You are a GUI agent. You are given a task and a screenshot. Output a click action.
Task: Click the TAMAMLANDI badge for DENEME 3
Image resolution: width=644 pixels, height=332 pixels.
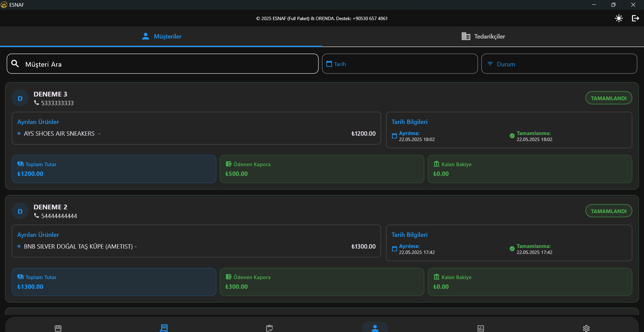click(608, 98)
